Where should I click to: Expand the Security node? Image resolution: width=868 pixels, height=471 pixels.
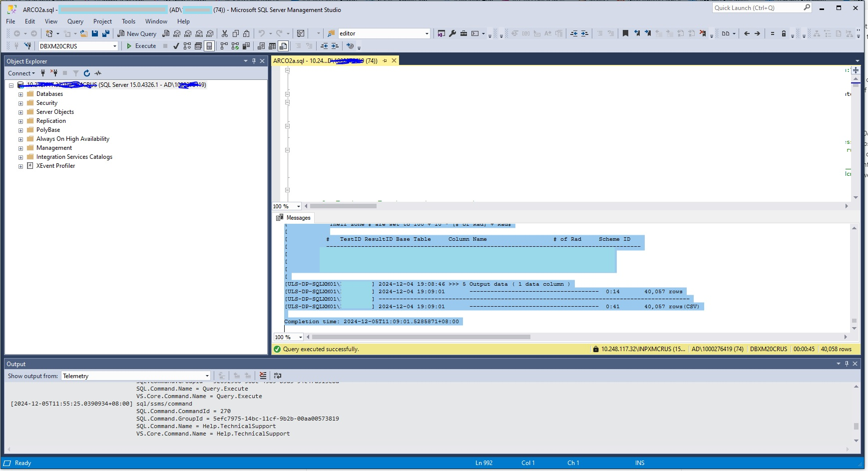click(x=20, y=103)
